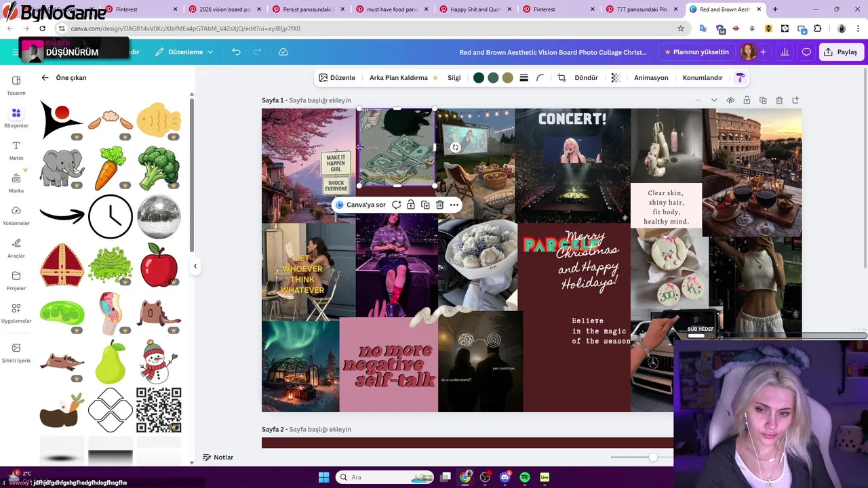Switch to 777 panosundaki Pin tab
The height and width of the screenshot is (488, 868).
click(637, 9)
